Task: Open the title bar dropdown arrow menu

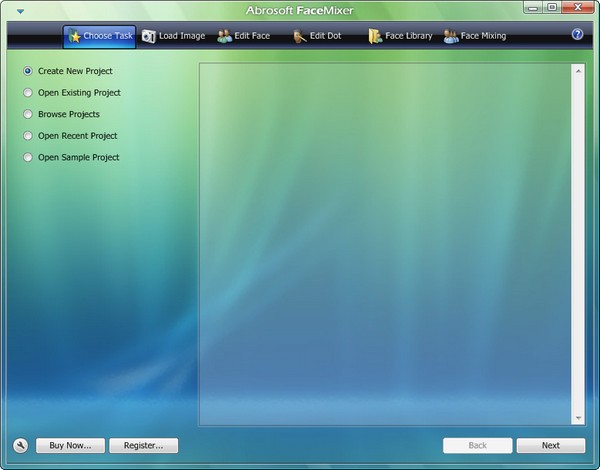Action: pos(21,11)
